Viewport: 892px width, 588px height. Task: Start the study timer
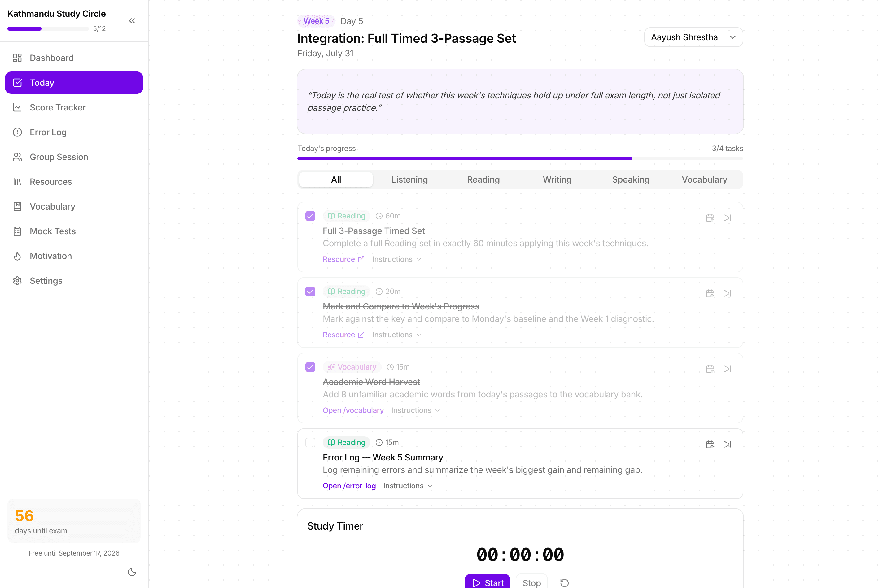click(x=488, y=582)
